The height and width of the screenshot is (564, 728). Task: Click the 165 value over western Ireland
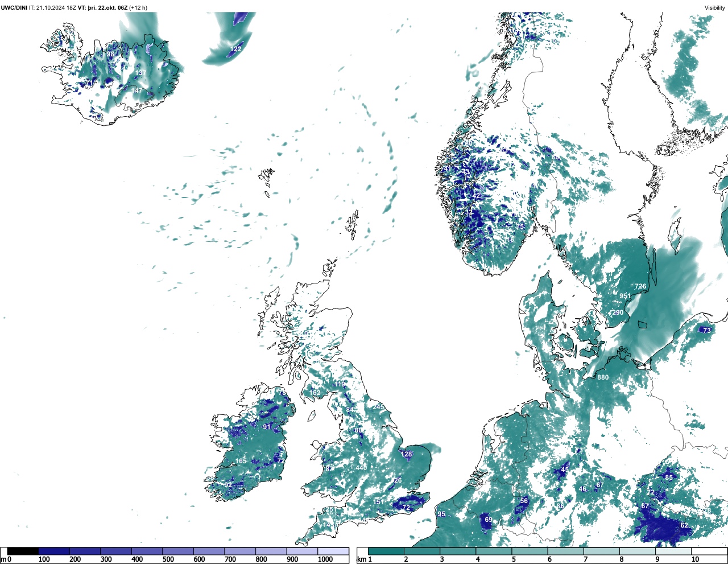pos(241,461)
